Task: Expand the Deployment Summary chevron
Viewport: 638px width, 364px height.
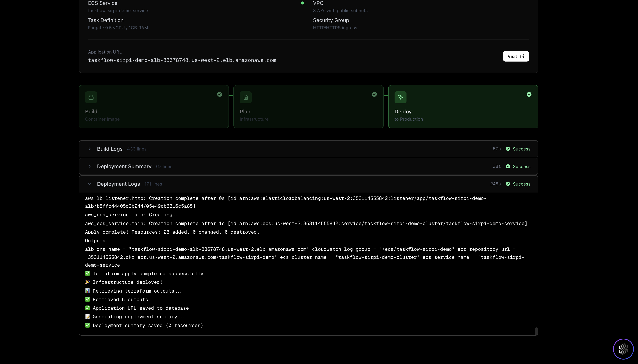Action: 89,166
